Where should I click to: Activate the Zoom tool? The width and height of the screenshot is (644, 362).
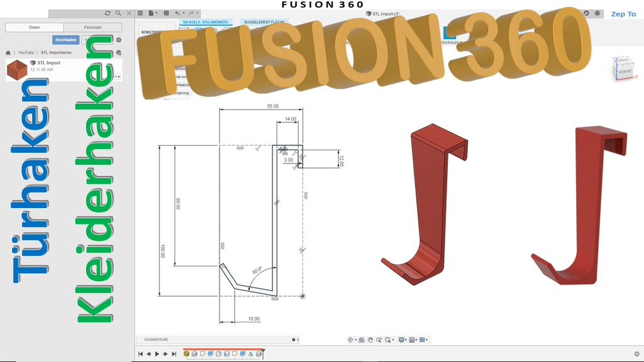click(x=379, y=340)
